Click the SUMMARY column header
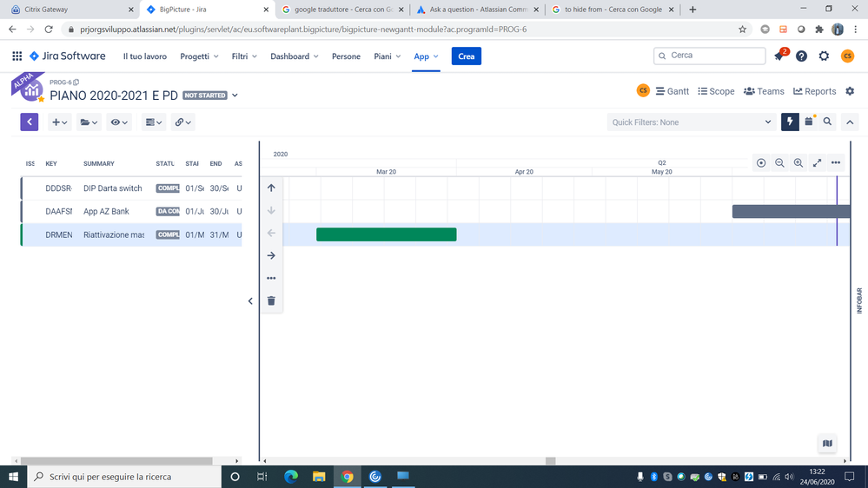This screenshot has height=488, width=868. [x=98, y=164]
